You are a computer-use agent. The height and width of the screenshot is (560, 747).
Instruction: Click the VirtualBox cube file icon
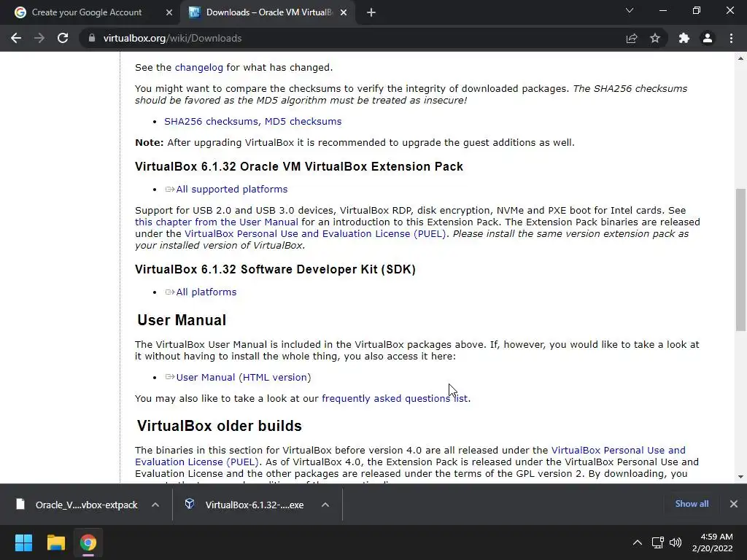(190, 504)
